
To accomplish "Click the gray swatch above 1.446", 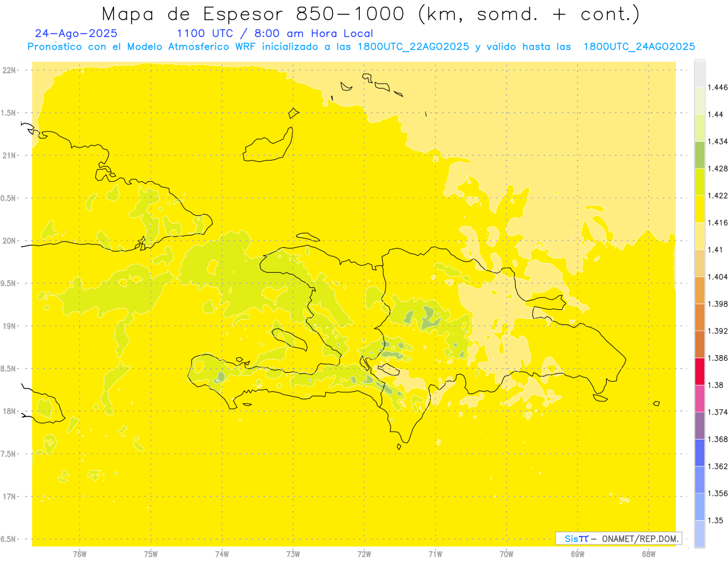I will (x=699, y=73).
